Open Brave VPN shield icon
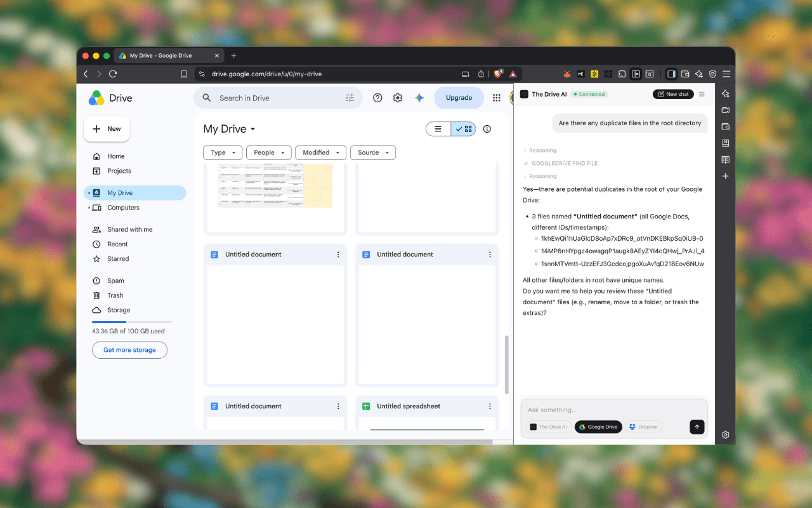 coord(712,74)
